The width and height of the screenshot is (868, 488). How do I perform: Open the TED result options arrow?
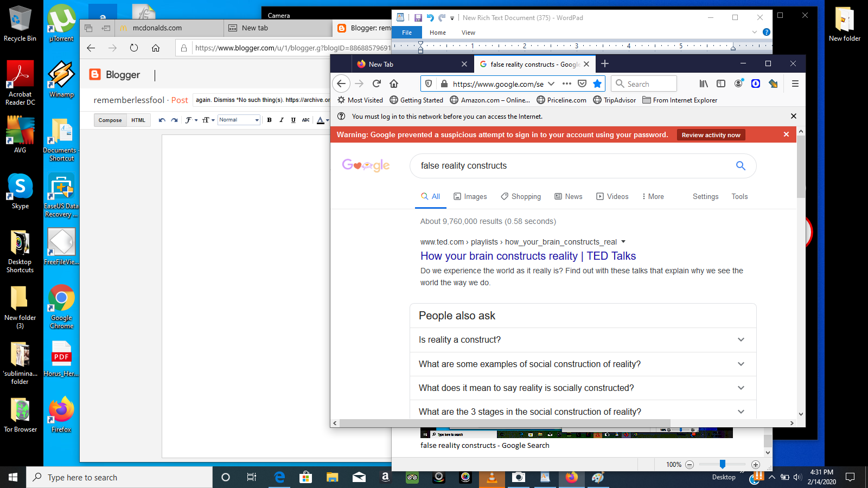[x=623, y=242]
